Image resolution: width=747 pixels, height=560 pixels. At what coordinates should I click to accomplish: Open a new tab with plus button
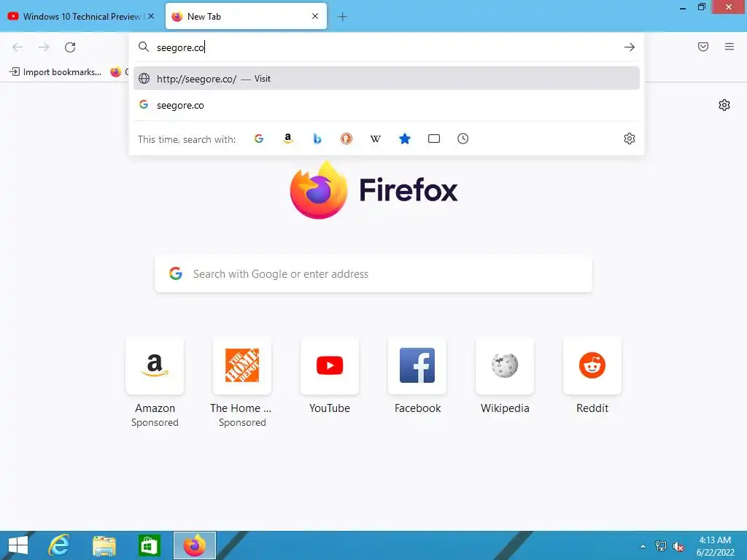tap(342, 17)
